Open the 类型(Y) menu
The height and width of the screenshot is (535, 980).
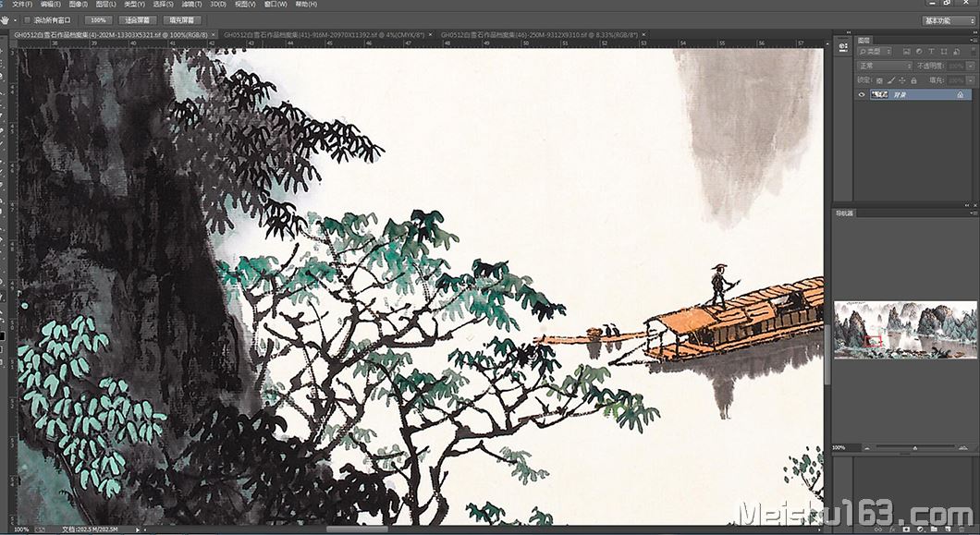[x=134, y=5]
